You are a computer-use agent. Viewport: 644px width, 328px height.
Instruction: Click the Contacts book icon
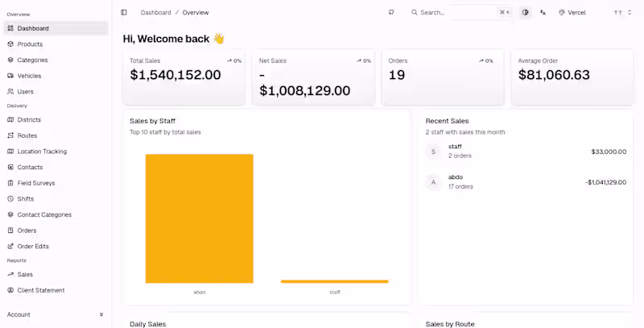click(10, 168)
